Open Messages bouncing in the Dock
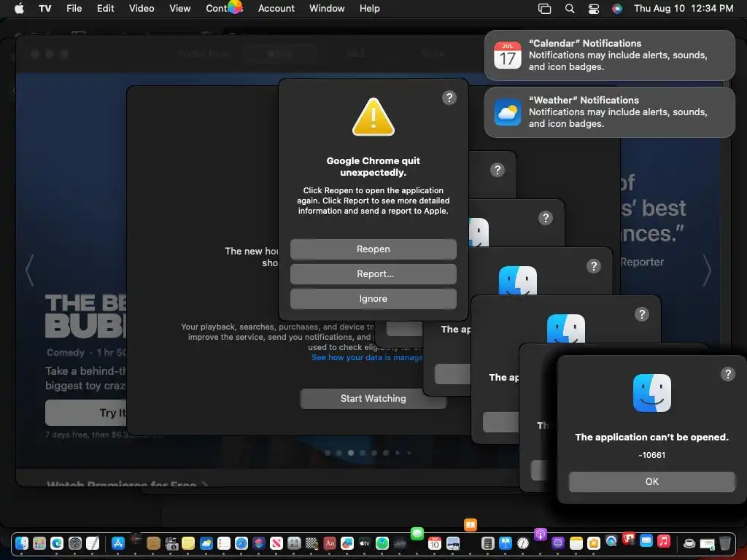 point(417,534)
